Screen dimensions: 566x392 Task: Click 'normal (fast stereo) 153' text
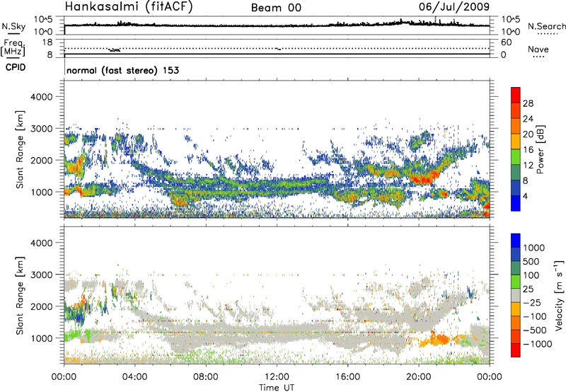pyautogui.click(x=122, y=71)
